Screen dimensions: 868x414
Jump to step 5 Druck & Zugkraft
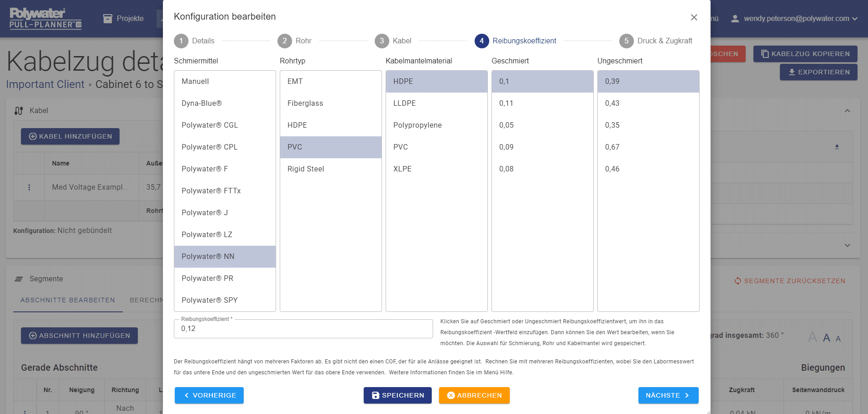click(656, 41)
